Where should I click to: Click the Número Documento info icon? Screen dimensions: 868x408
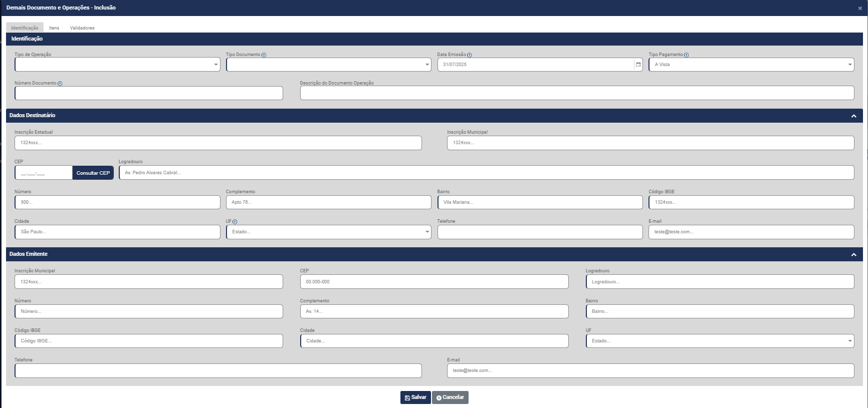[60, 84]
